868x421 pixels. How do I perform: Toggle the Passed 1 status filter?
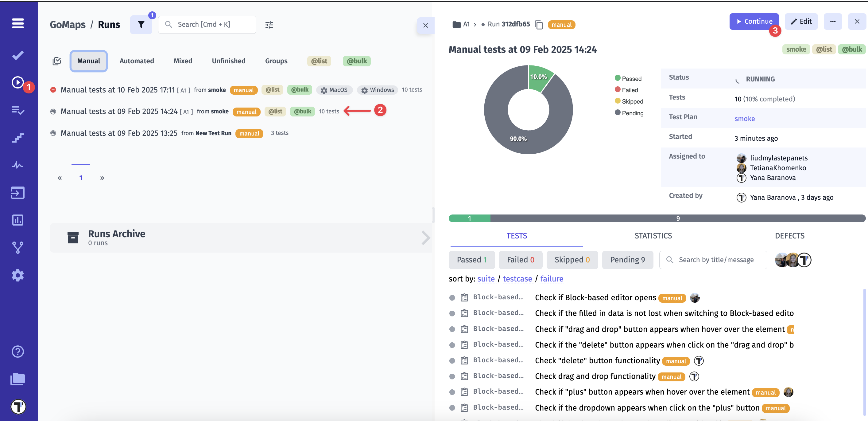pyautogui.click(x=471, y=260)
